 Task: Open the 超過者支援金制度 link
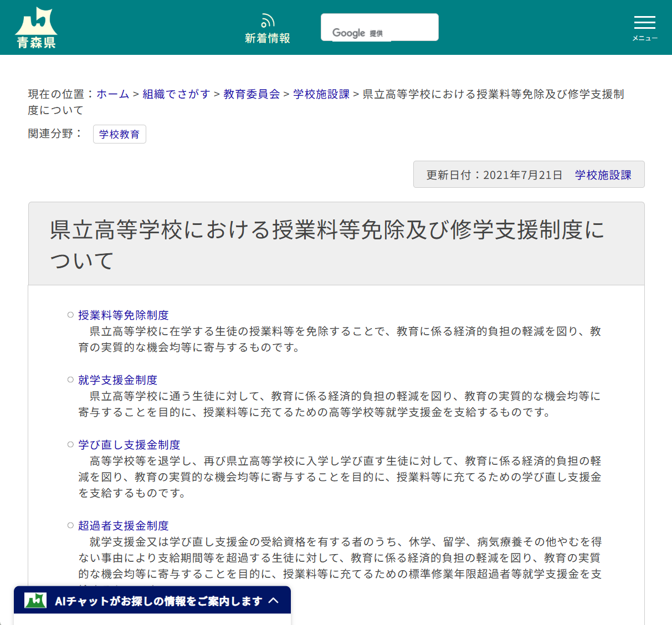[124, 525]
